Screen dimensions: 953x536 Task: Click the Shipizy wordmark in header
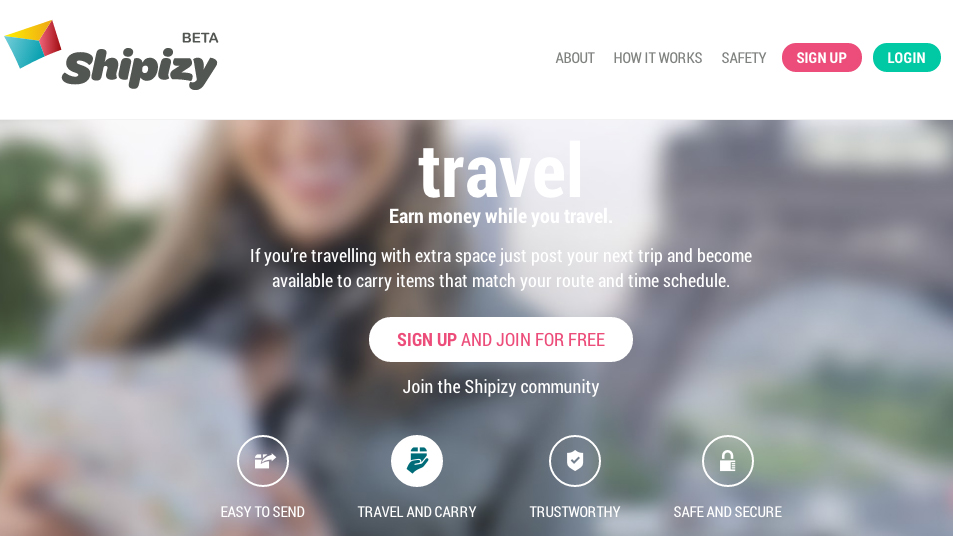[x=139, y=69]
